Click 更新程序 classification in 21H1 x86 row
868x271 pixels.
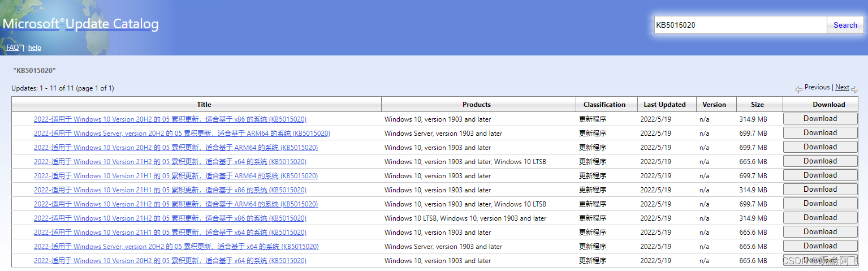click(x=593, y=190)
